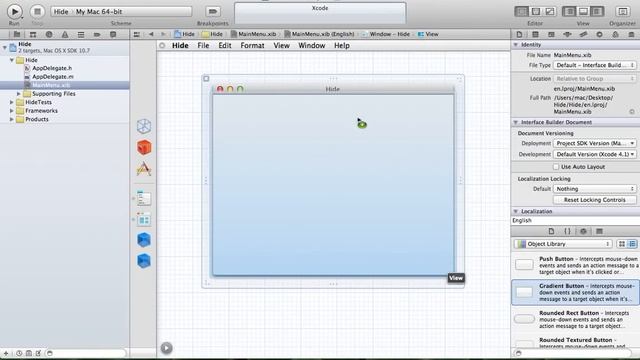The width and height of the screenshot is (640, 360).
Task: Open the Format menu in designed menu bar
Action: coord(252,45)
